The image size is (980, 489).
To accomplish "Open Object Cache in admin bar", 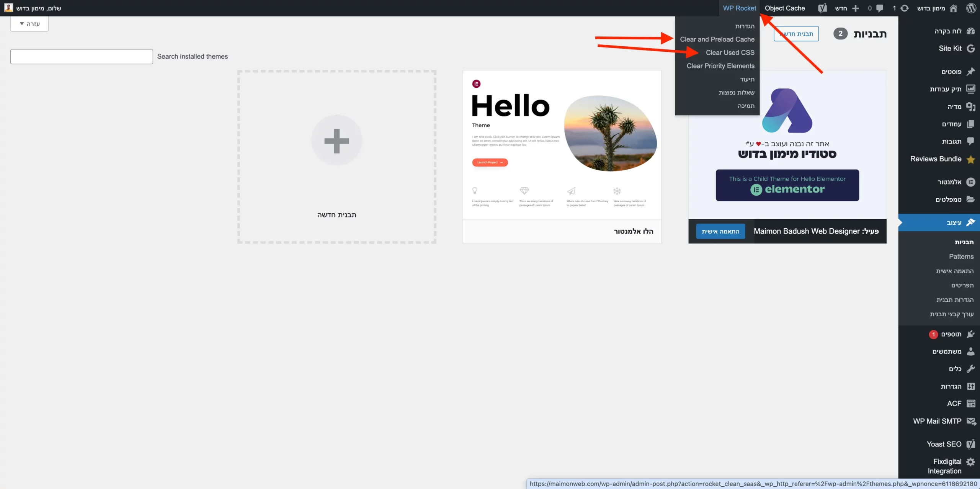I will click(x=785, y=8).
